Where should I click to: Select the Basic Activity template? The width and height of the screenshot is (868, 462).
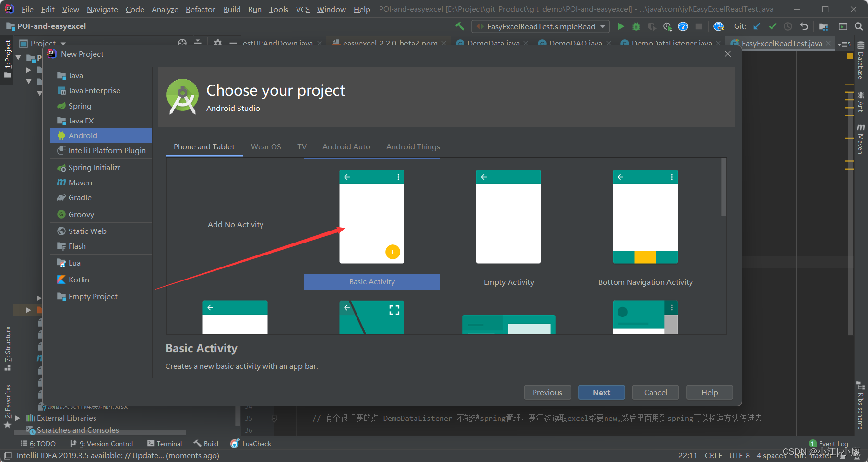372,224
